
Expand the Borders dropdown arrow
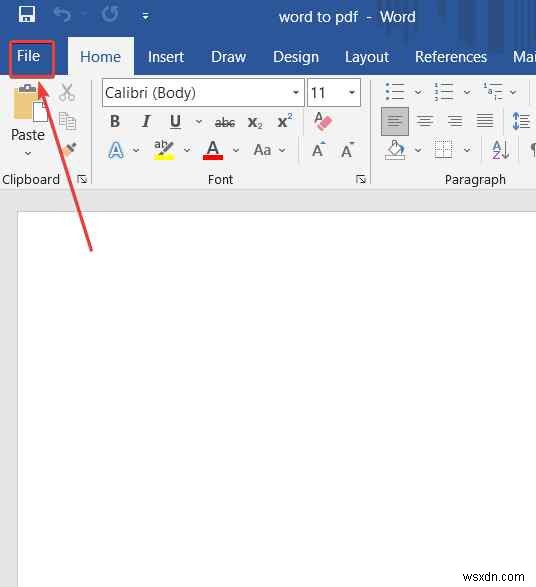[467, 150]
